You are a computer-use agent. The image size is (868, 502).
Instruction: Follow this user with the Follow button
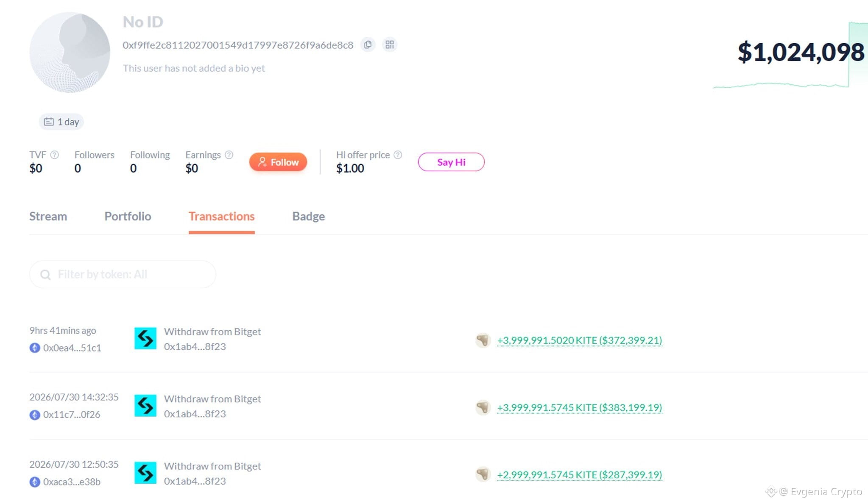click(278, 162)
